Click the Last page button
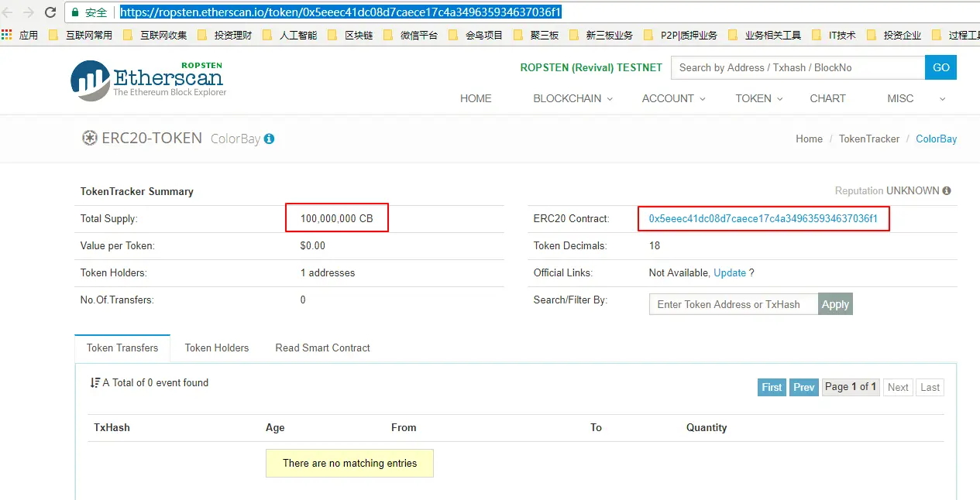The height and width of the screenshot is (500, 980). (930, 387)
